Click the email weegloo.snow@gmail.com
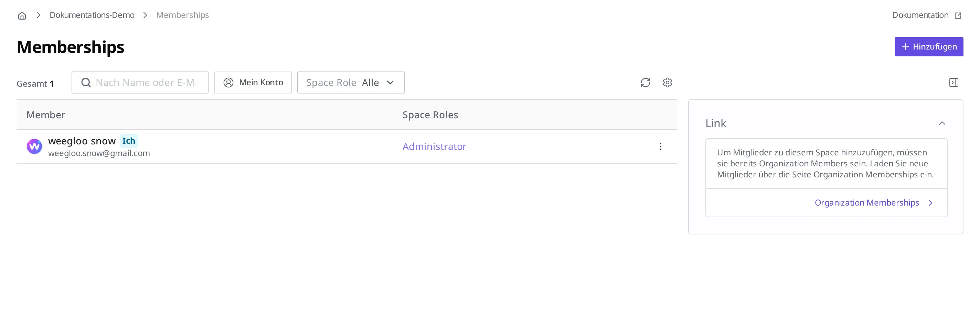The width and height of the screenshot is (980, 330). (x=99, y=153)
